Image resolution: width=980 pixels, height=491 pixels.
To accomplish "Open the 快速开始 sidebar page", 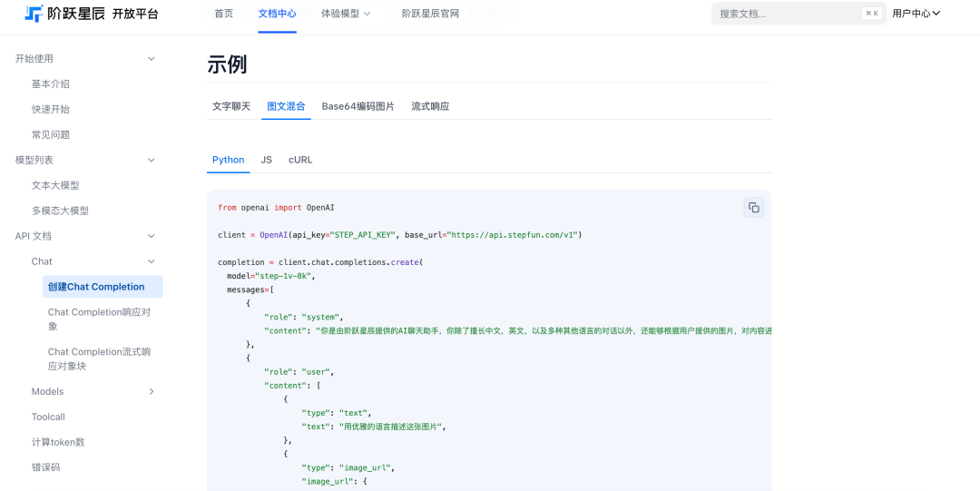I will pyautogui.click(x=51, y=110).
